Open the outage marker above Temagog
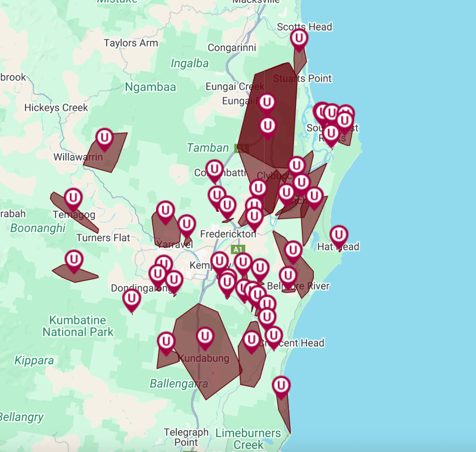The width and height of the screenshot is (476, 452). coord(73,199)
